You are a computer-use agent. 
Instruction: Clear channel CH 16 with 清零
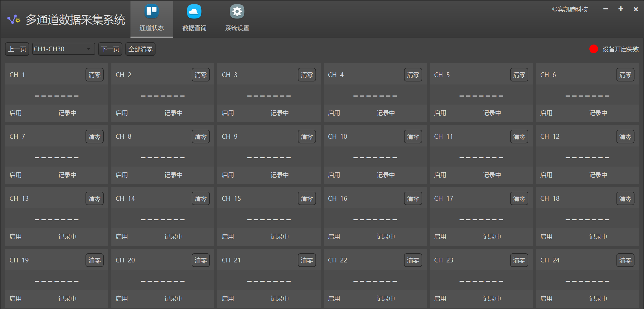click(413, 199)
